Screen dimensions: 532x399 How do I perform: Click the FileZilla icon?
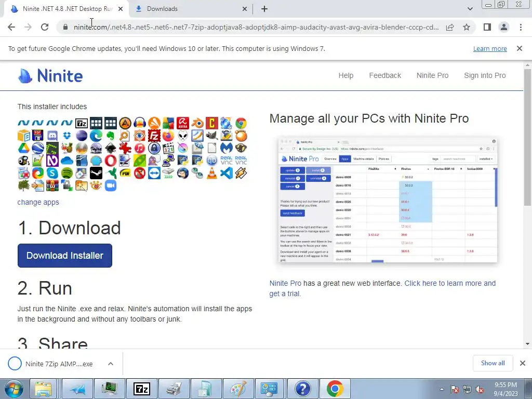(x=154, y=136)
